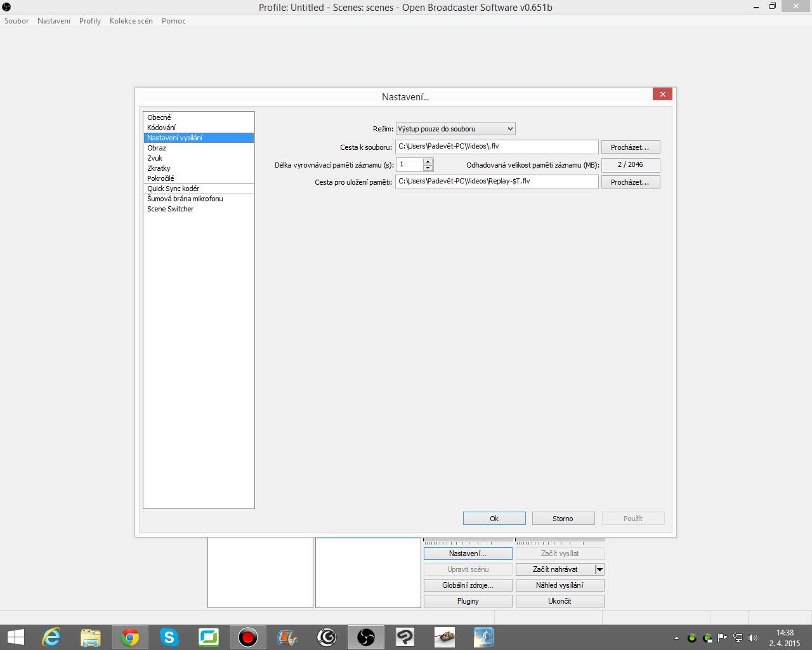Click the green dot tray icon
812x650 pixels.
(x=691, y=638)
